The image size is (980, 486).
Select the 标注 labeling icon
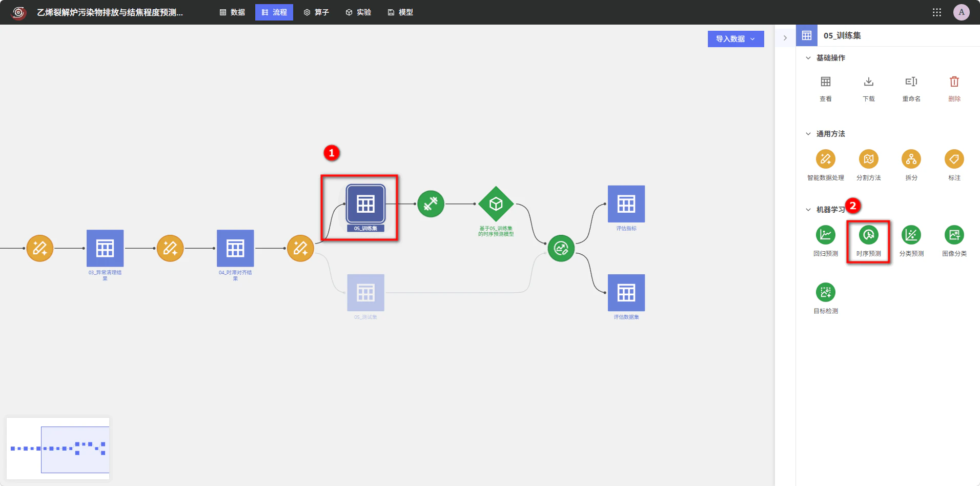(x=954, y=159)
